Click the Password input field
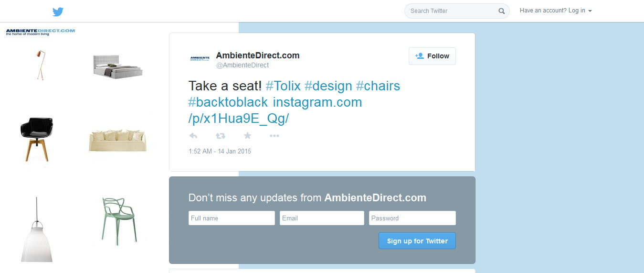644x273 pixels. 412,218
